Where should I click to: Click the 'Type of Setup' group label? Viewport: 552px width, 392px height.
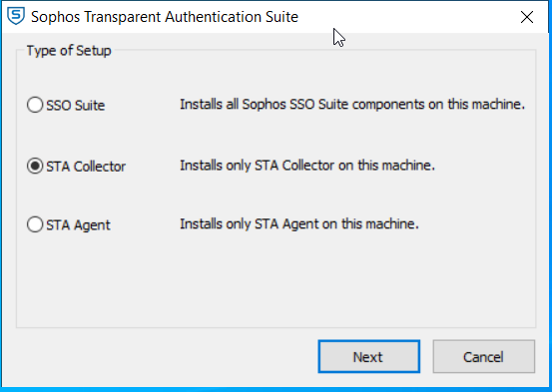[x=69, y=51]
